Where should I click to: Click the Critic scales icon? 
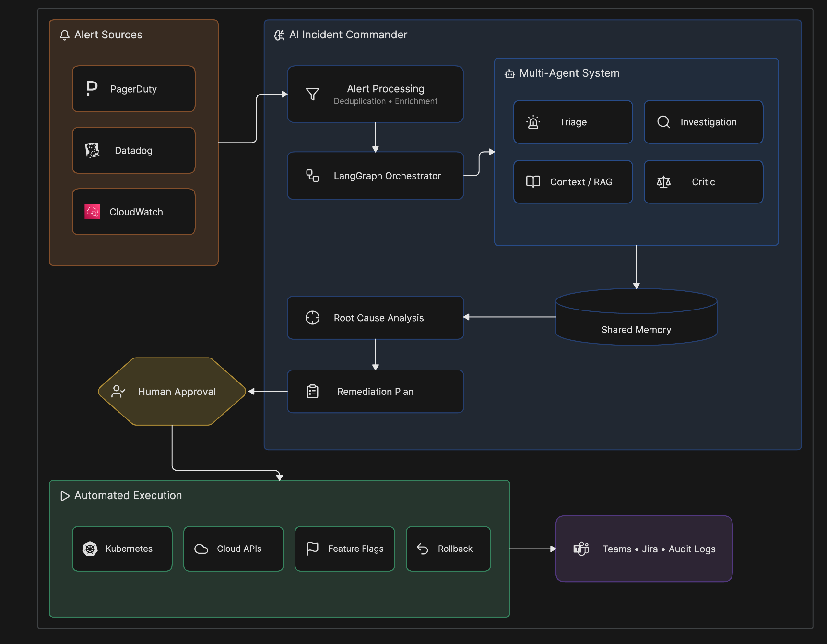(663, 182)
